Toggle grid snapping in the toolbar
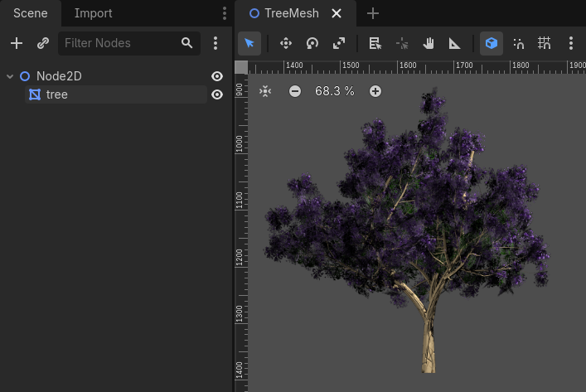This screenshot has width=586, height=392. pos(544,43)
